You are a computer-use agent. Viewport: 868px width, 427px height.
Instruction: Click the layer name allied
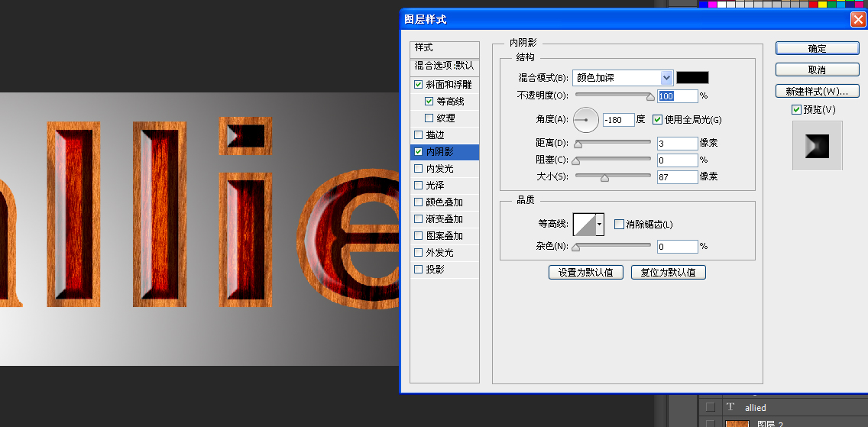[x=756, y=408]
